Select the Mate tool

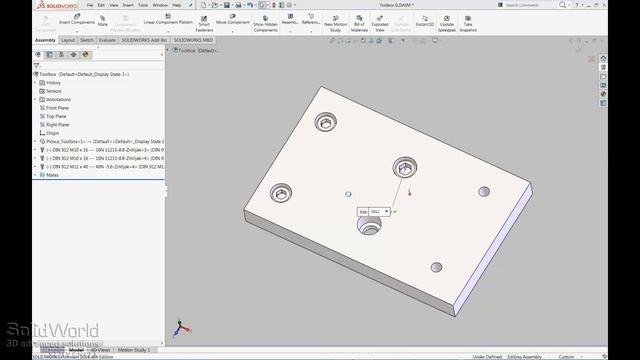102,21
